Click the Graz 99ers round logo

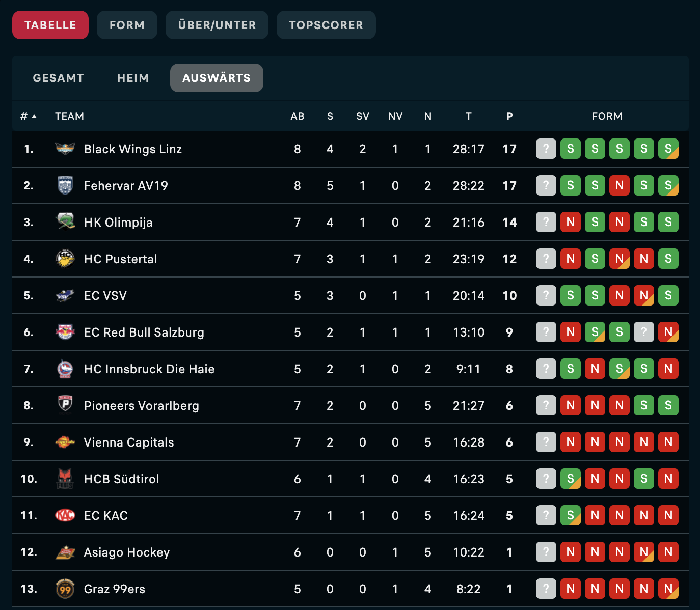[x=65, y=589]
